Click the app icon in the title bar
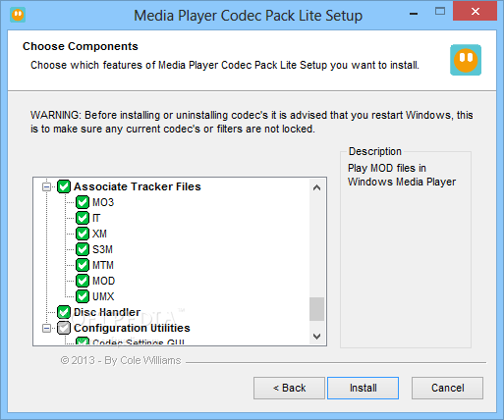 18,15
